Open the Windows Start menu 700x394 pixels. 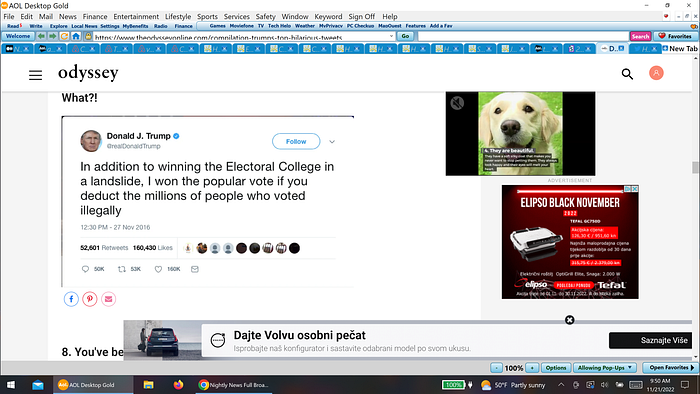pyautogui.click(x=11, y=385)
